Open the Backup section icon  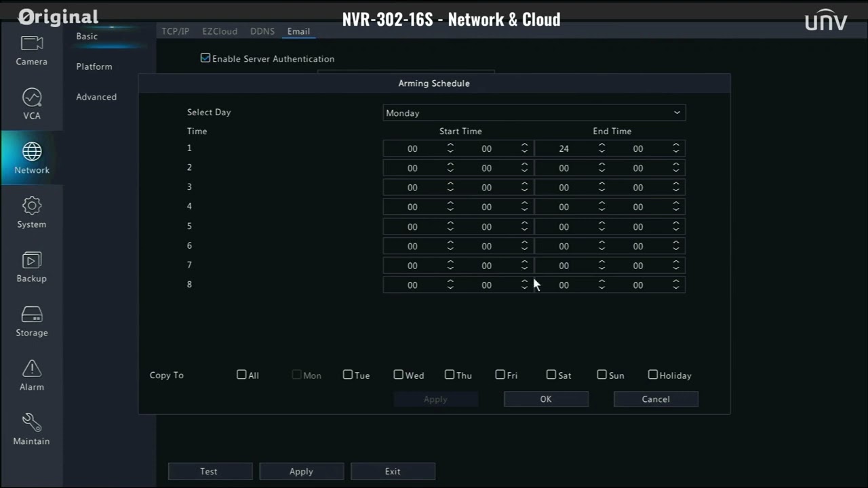[32, 260]
